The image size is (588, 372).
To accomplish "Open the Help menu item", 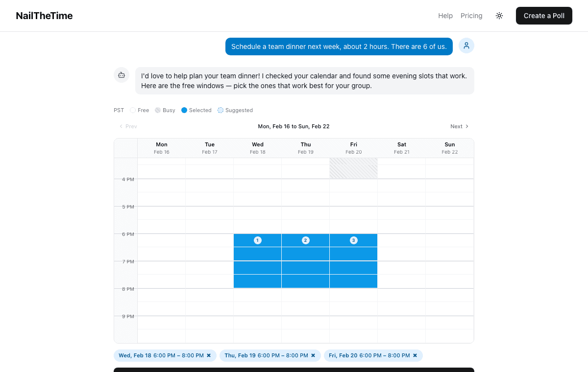I will pyautogui.click(x=445, y=16).
